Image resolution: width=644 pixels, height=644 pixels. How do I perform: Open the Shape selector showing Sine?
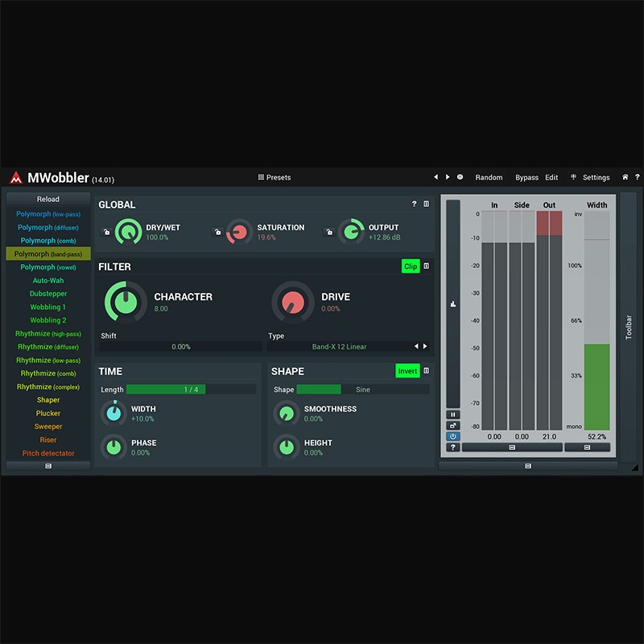(x=363, y=390)
